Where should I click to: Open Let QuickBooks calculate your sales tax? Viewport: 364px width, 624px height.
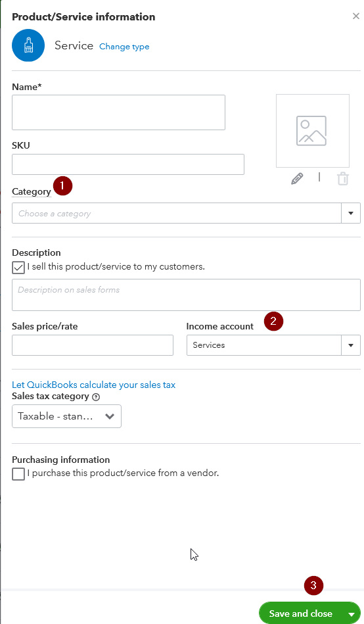click(93, 385)
